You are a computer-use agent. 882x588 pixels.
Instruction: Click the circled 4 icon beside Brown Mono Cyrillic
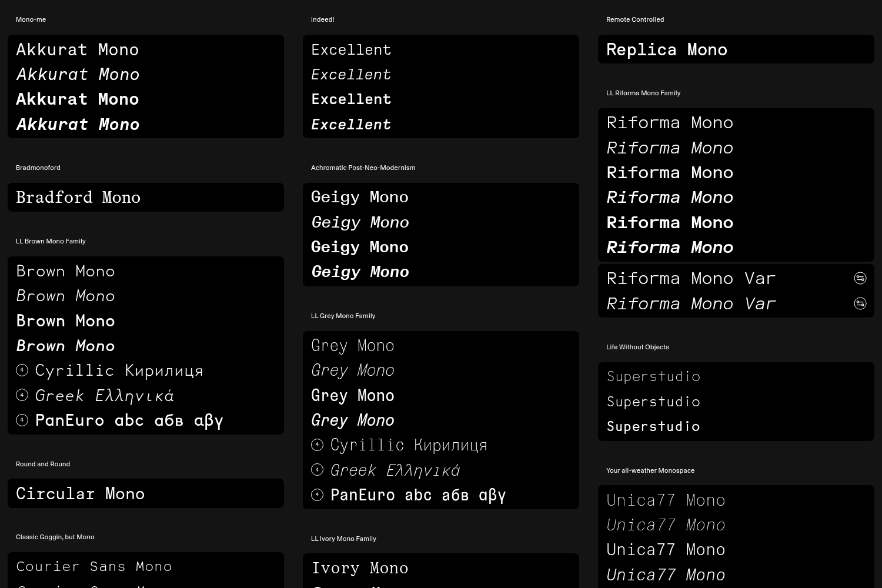click(22, 370)
